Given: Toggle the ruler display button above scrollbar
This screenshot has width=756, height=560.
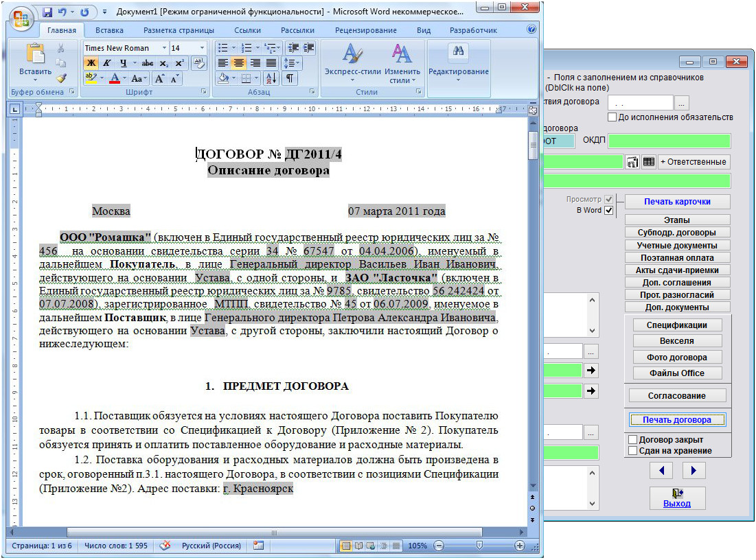Looking at the screenshot, I should pyautogui.click(x=533, y=110).
